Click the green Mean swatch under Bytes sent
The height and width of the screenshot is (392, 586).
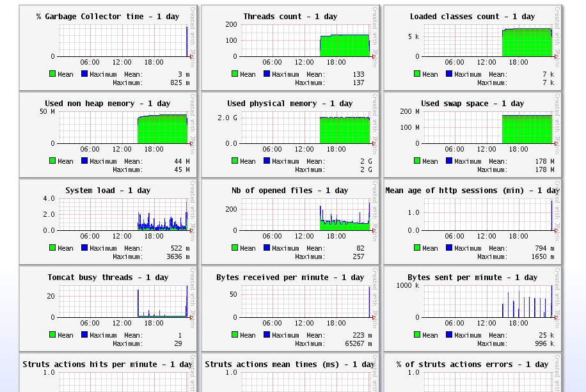tap(417, 334)
